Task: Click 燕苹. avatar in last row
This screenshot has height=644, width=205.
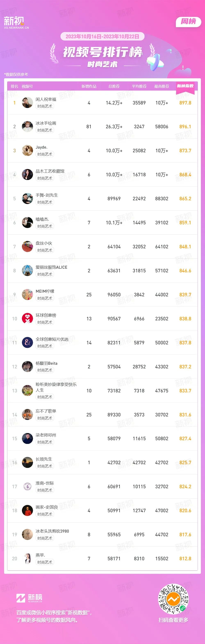Action: point(27,558)
